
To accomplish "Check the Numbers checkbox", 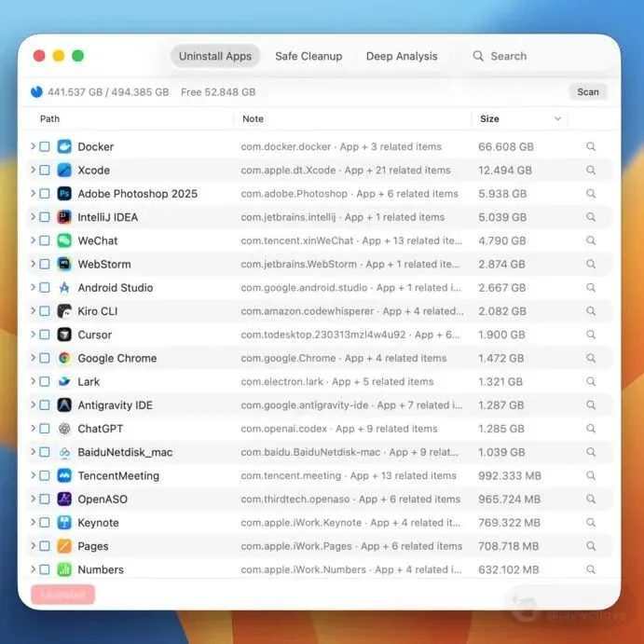I will pos(45,569).
